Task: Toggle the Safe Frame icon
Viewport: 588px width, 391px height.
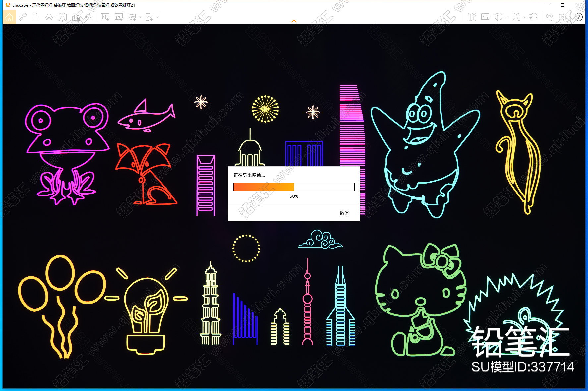Action: click(x=485, y=17)
